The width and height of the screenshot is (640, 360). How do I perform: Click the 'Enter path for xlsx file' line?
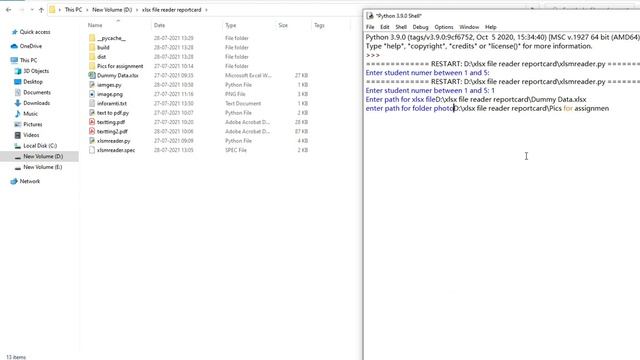coord(476,100)
